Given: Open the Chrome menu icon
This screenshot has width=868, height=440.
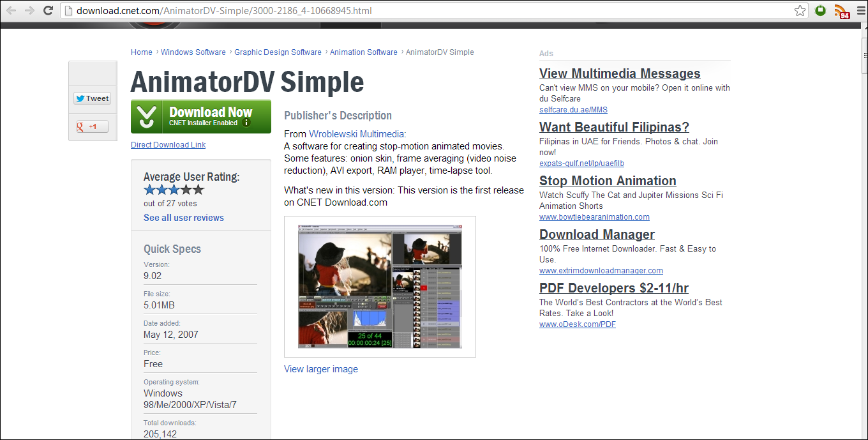Looking at the screenshot, I should [860, 10].
